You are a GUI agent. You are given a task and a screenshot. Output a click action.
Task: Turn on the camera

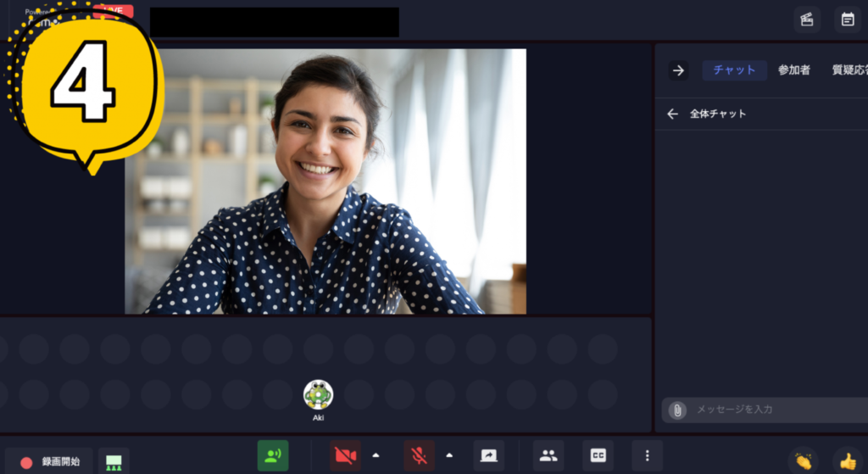(x=345, y=455)
